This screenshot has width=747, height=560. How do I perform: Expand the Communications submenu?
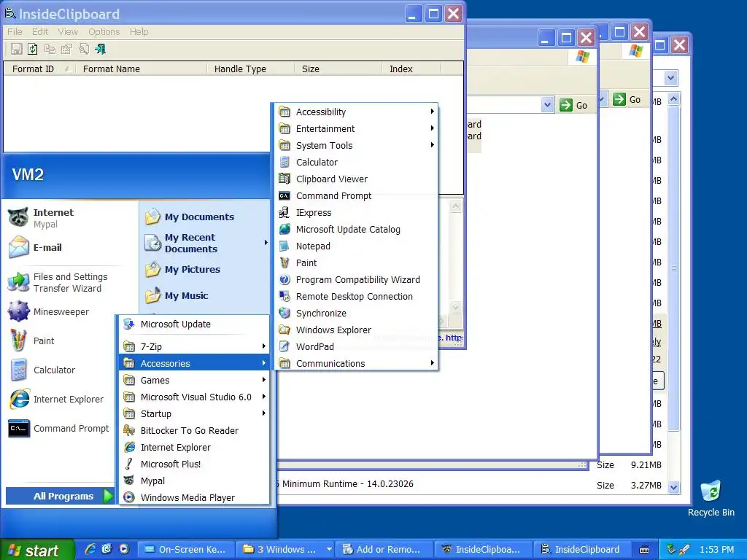click(356, 363)
